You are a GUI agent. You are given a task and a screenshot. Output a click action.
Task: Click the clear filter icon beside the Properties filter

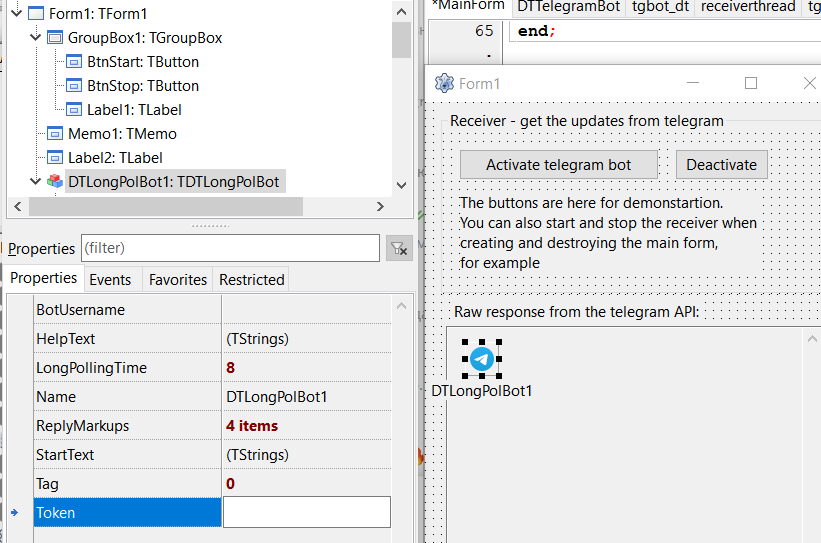pos(399,249)
